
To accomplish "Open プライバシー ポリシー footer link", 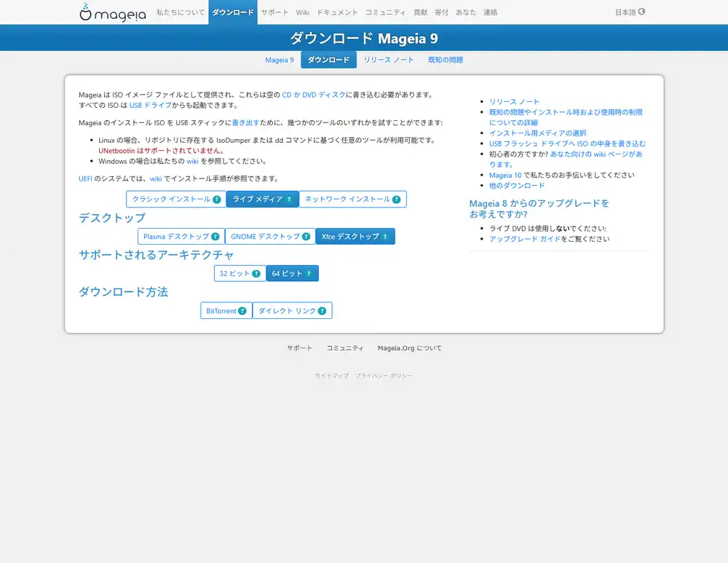I will click(384, 376).
